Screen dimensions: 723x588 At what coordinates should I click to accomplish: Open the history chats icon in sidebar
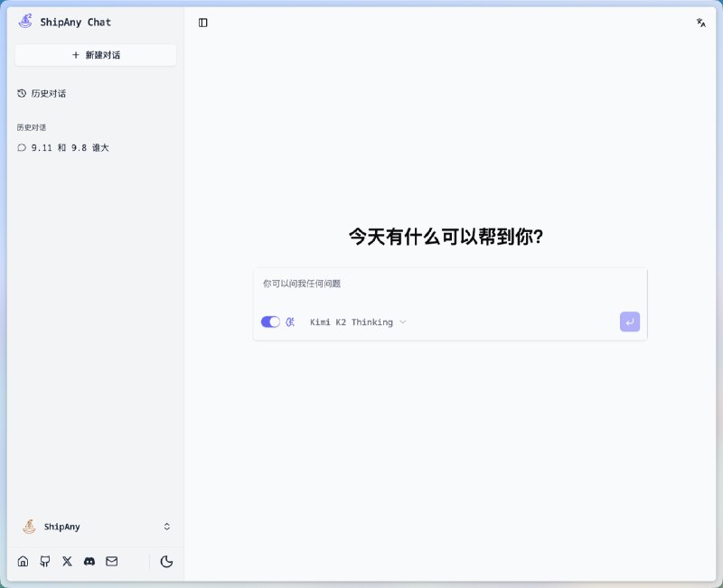coord(21,93)
